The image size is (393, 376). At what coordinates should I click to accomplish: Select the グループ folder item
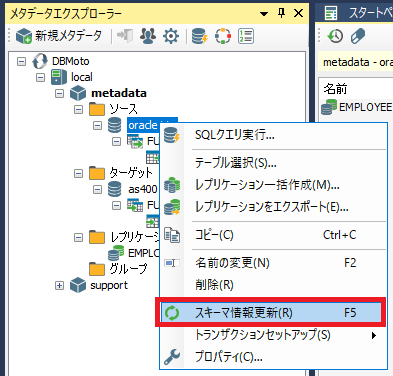pos(128,269)
